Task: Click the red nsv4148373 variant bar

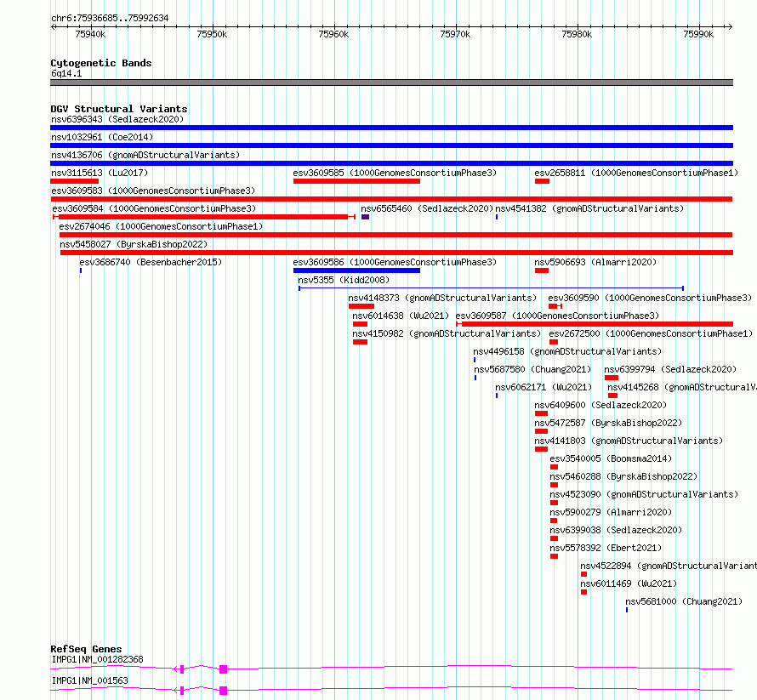Action: coord(361,306)
